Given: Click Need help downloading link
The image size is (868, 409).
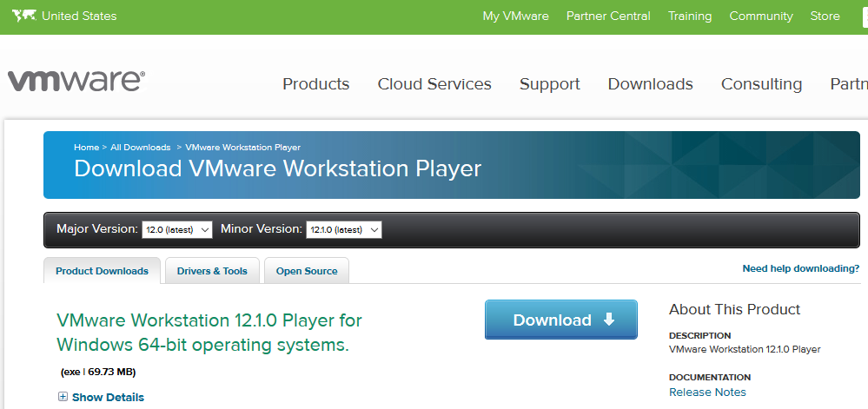Looking at the screenshot, I should click(x=801, y=268).
